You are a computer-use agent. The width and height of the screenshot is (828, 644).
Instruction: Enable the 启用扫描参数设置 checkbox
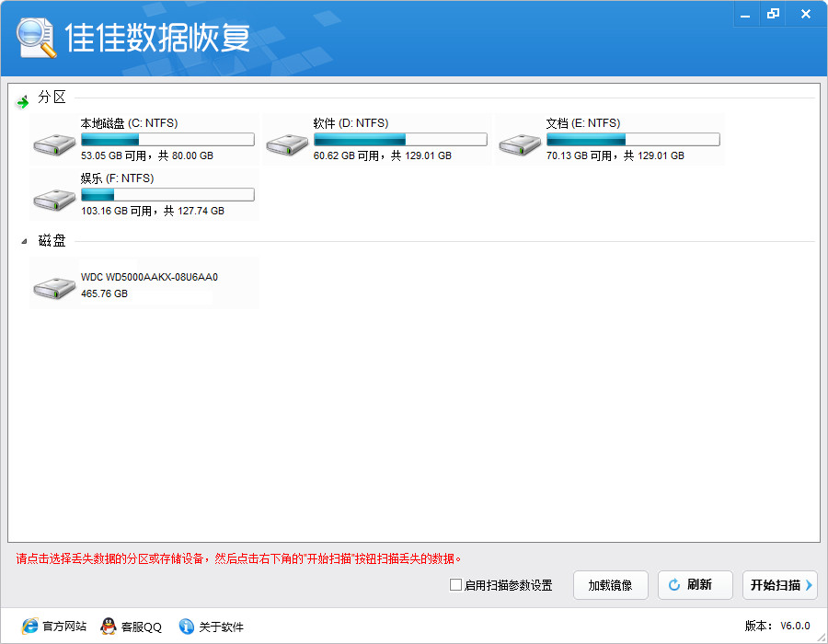click(455, 585)
